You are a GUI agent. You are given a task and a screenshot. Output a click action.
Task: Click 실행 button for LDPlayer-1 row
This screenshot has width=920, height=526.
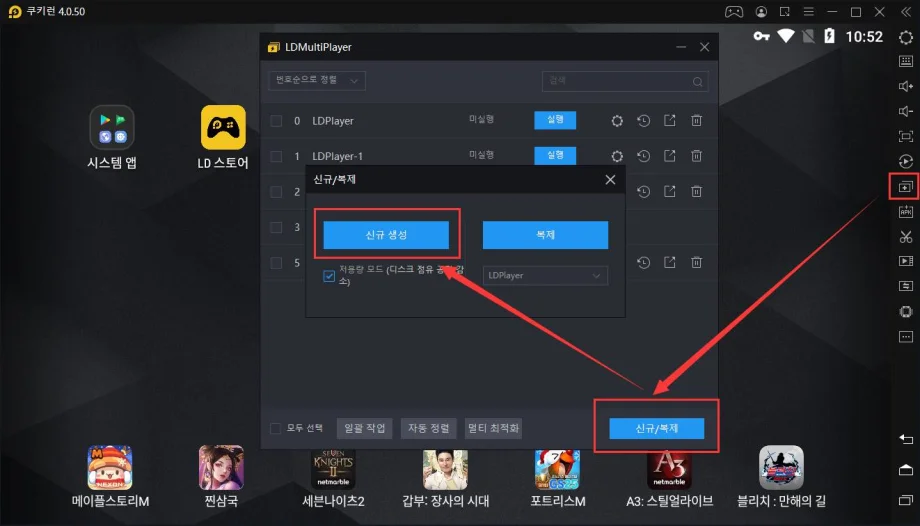(555, 155)
